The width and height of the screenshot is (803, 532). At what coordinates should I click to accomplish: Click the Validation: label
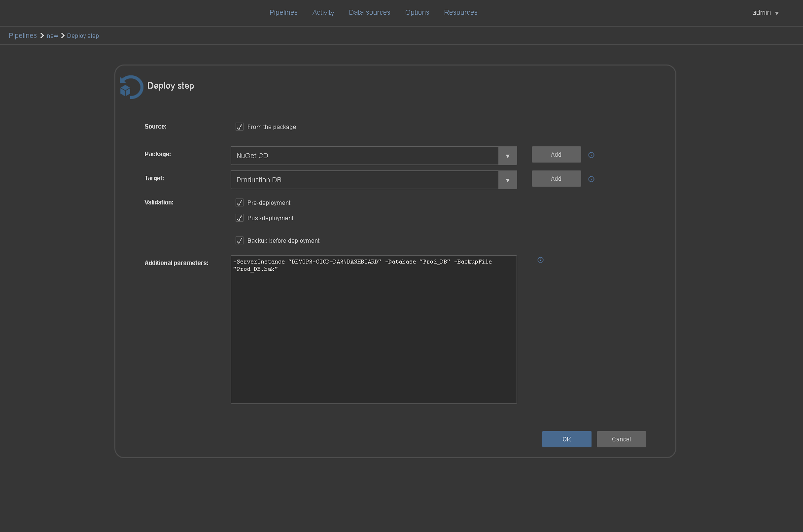159,202
